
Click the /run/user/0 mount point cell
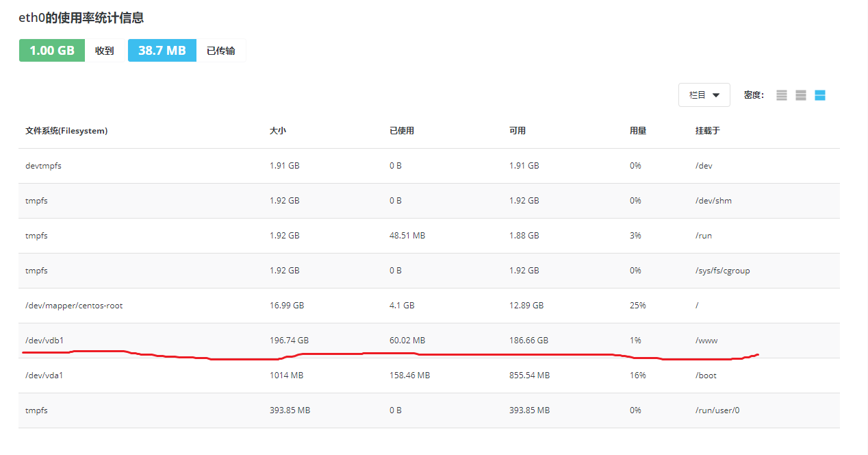[717, 410]
